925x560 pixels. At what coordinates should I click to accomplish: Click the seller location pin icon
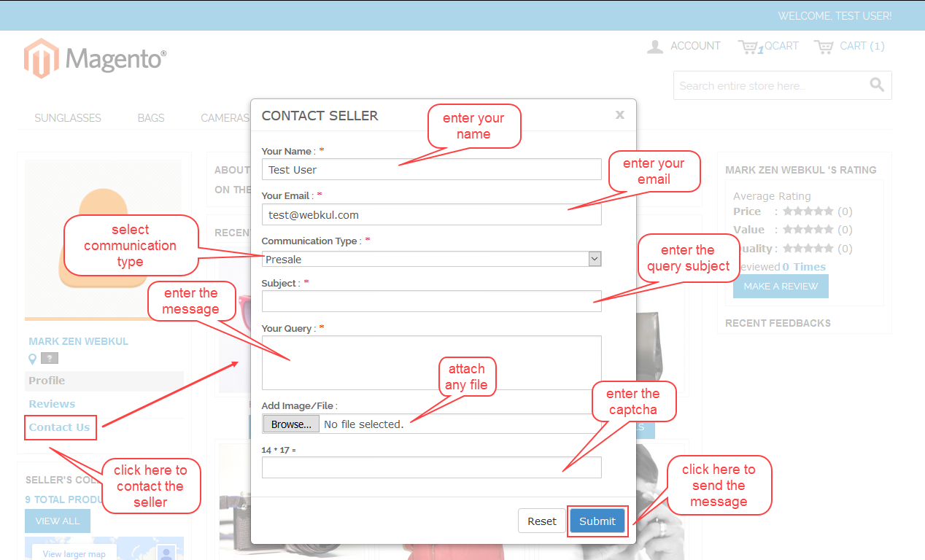click(32, 359)
